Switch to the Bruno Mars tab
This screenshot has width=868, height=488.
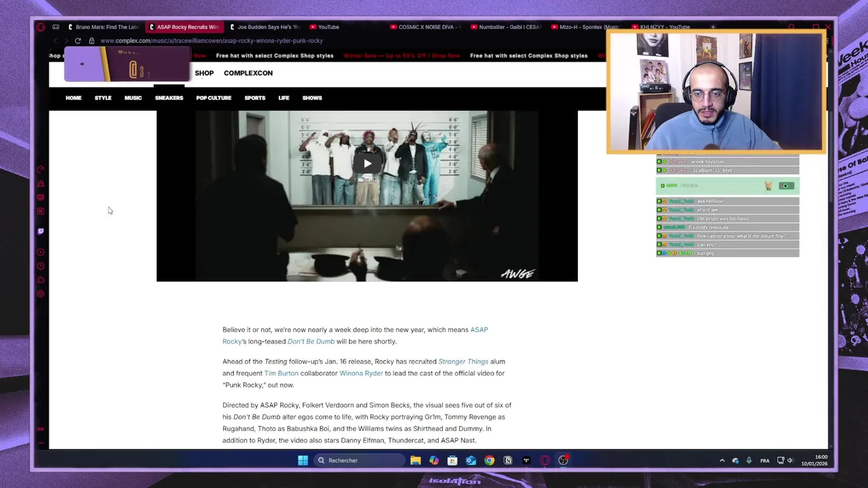[x=103, y=27]
